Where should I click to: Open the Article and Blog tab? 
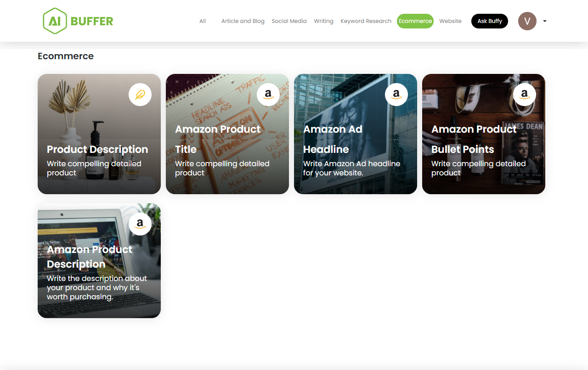point(243,21)
